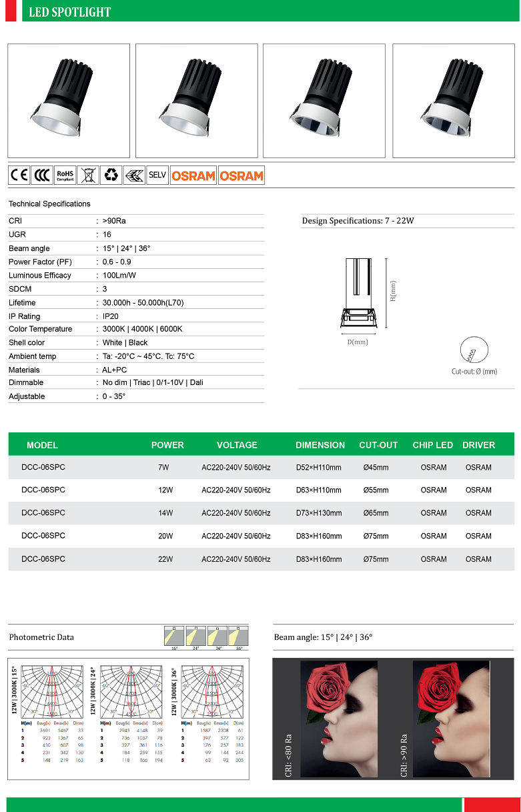
Task: Open the 12W 3000K 24° polar chart
Action: (131, 691)
